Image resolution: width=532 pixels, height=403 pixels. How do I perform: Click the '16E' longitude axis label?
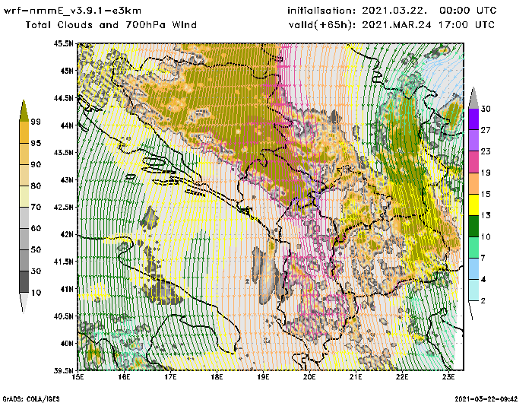pyautogui.click(x=124, y=377)
